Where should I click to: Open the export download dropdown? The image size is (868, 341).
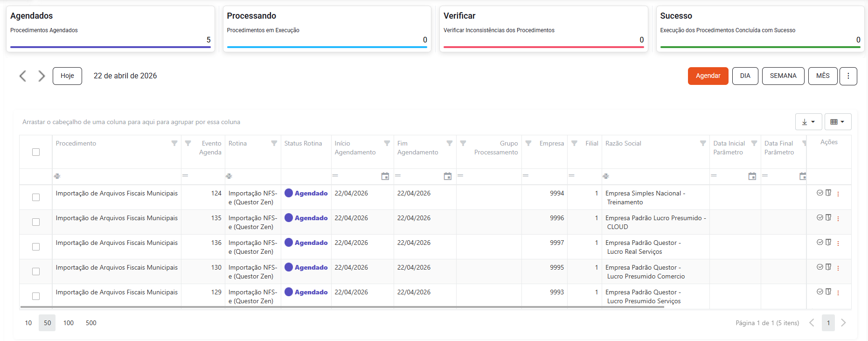click(808, 122)
